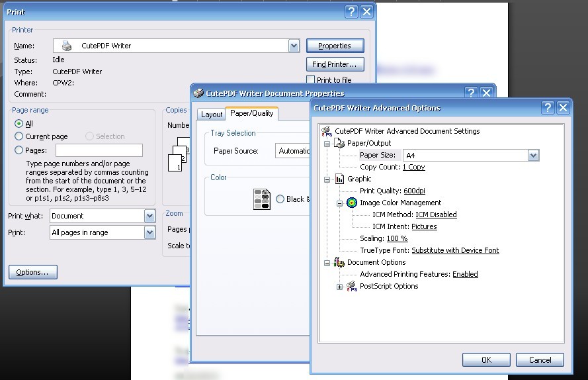
Task: Cancel the Advanced Options dialog
Action: [540, 359]
